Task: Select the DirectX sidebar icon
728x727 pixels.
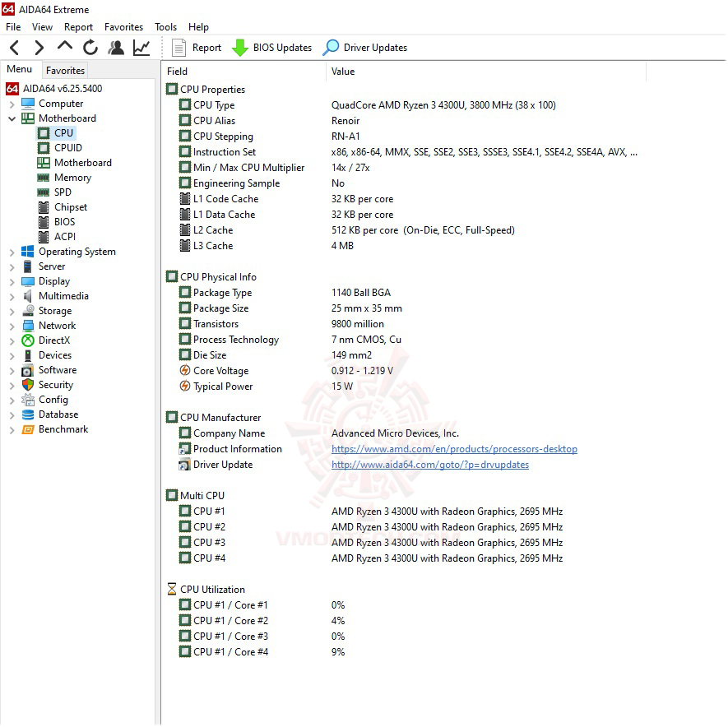Action: (x=27, y=340)
